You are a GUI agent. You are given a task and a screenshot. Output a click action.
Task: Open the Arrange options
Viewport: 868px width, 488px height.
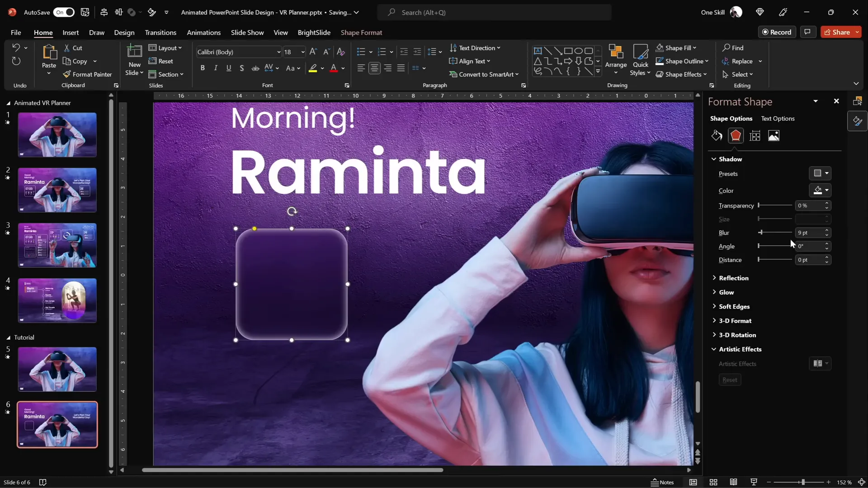click(x=616, y=60)
